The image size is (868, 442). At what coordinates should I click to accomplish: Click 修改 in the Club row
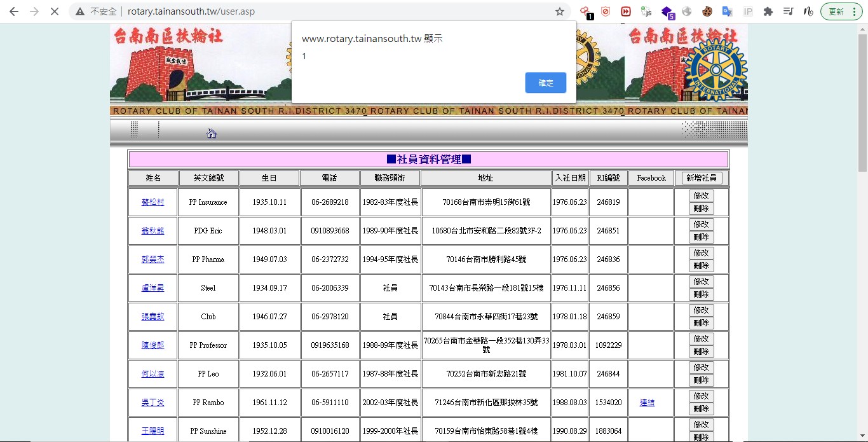click(x=702, y=310)
